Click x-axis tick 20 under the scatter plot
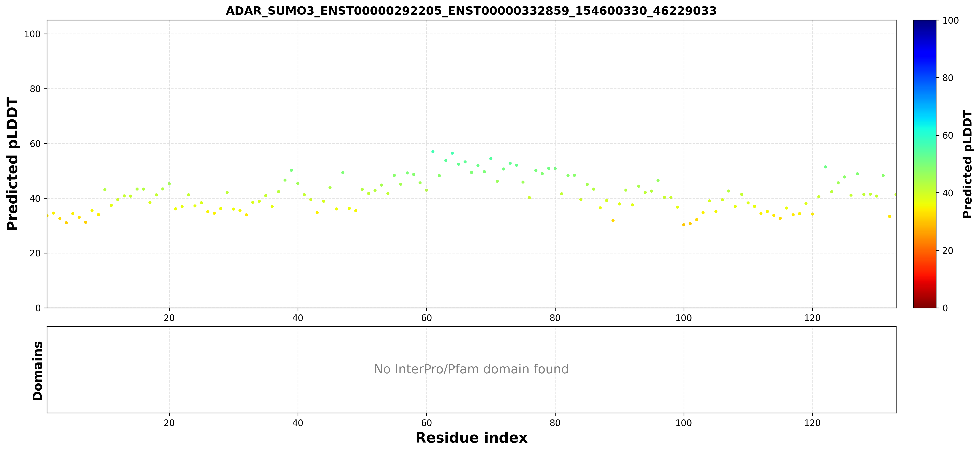This screenshot has height=452, width=980. coord(169,318)
